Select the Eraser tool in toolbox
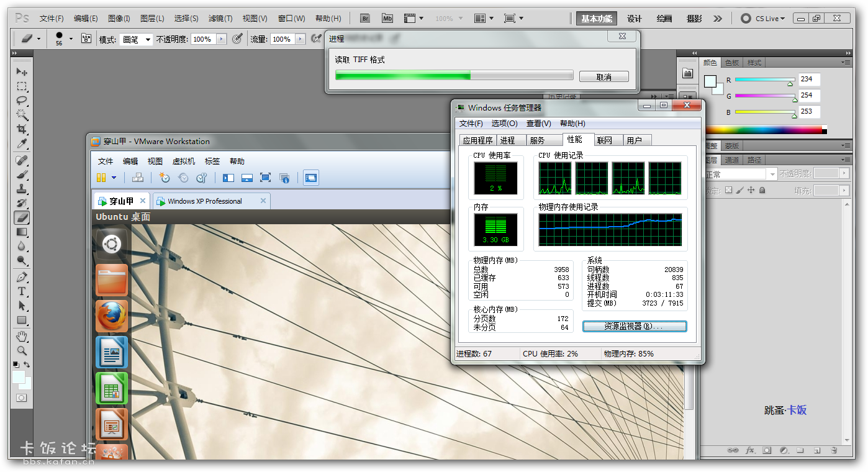The width and height of the screenshot is (868, 472). [22, 217]
